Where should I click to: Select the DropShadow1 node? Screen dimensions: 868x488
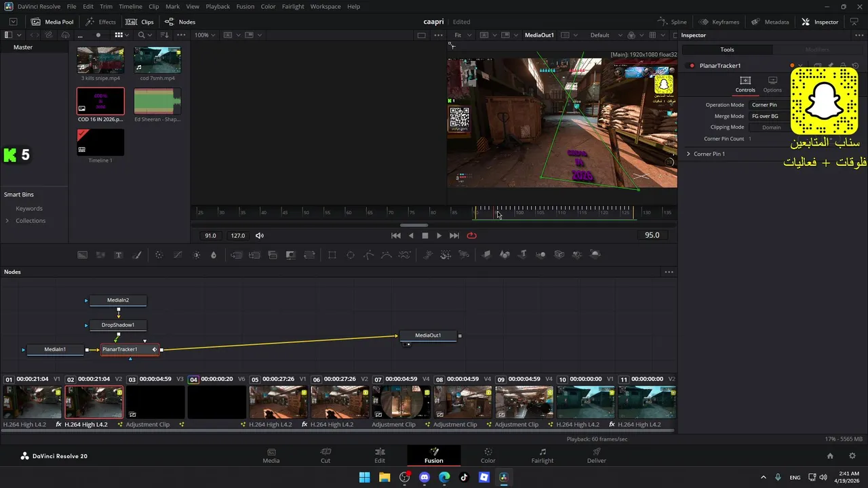pos(118,325)
